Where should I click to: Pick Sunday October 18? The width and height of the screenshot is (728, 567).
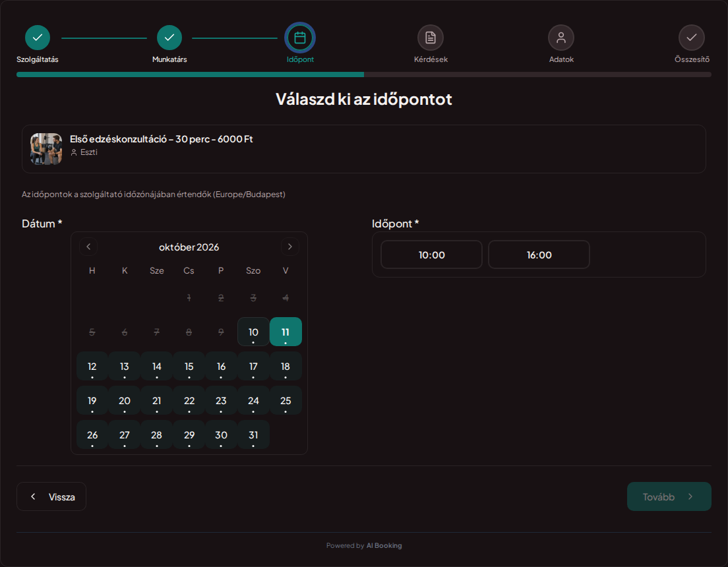tap(286, 366)
